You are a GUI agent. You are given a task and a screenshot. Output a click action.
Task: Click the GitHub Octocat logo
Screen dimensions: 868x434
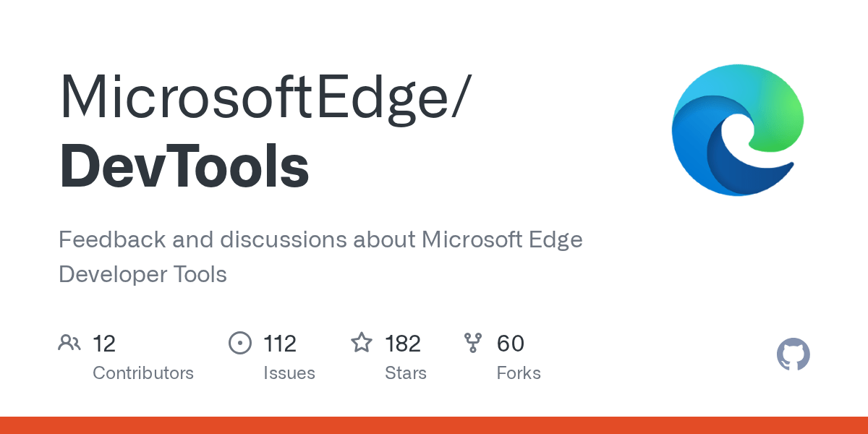pos(793,355)
